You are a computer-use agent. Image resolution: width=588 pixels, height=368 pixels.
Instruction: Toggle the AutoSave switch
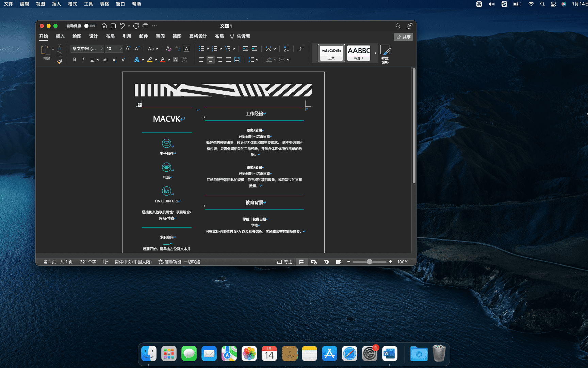[89, 26]
